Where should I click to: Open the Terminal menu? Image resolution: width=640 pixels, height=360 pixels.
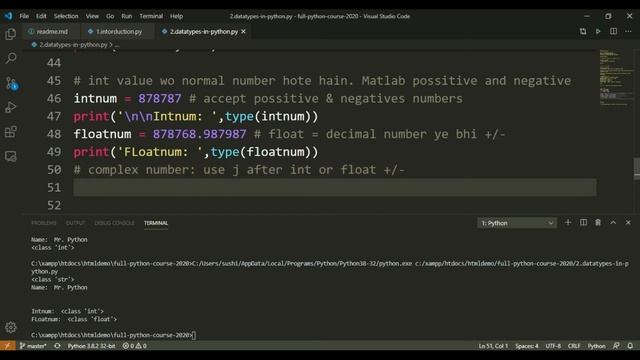pos(151,16)
